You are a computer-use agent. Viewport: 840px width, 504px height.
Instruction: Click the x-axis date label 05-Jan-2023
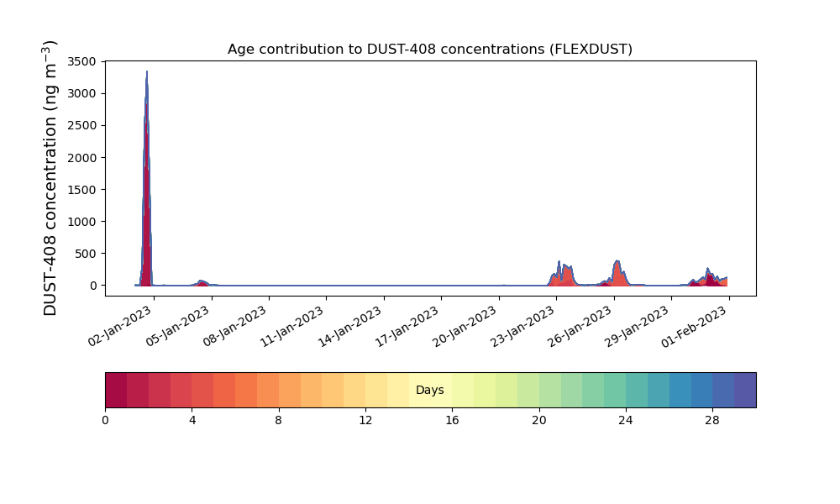pos(178,325)
